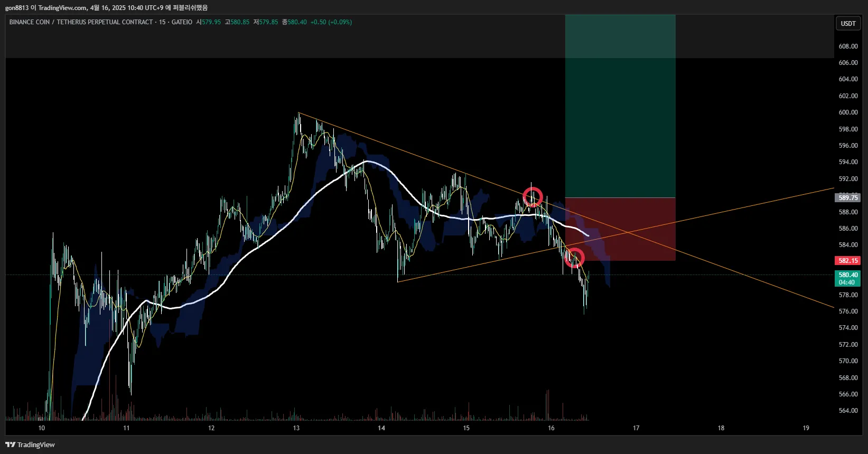The height and width of the screenshot is (454, 868).
Task: Click the 608.00 price axis label
Action: pyautogui.click(x=848, y=46)
